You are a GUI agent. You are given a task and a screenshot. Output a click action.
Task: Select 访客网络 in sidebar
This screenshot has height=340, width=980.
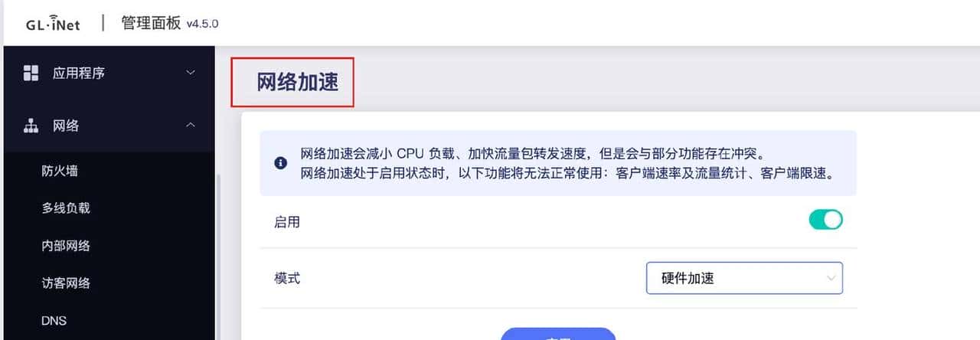coord(66,283)
